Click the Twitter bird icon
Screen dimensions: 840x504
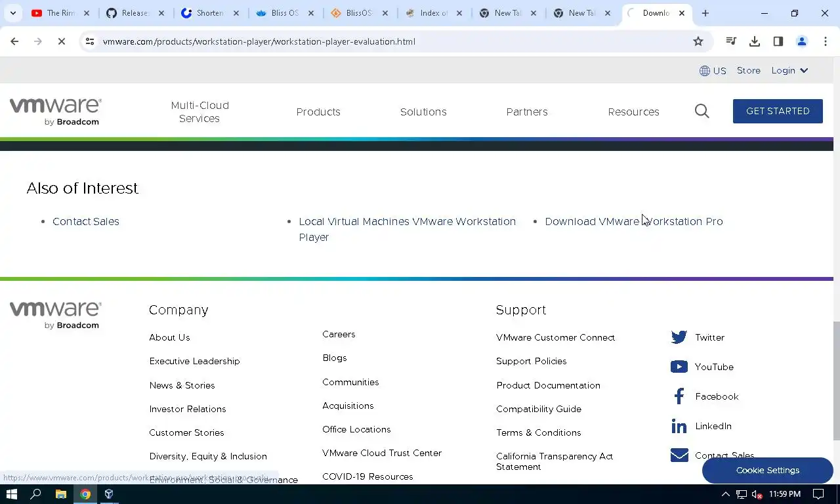point(679,337)
